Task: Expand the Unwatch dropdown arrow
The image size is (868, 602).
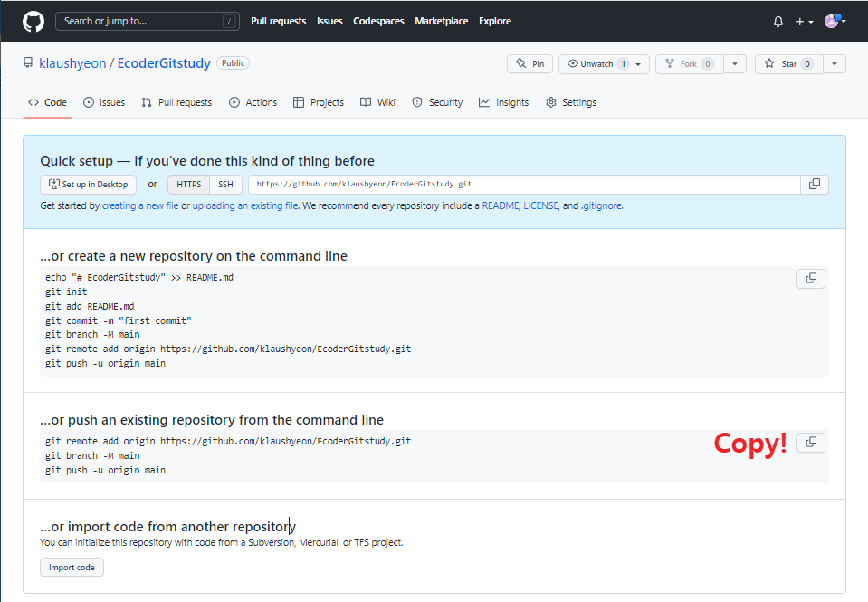Action: tap(639, 64)
